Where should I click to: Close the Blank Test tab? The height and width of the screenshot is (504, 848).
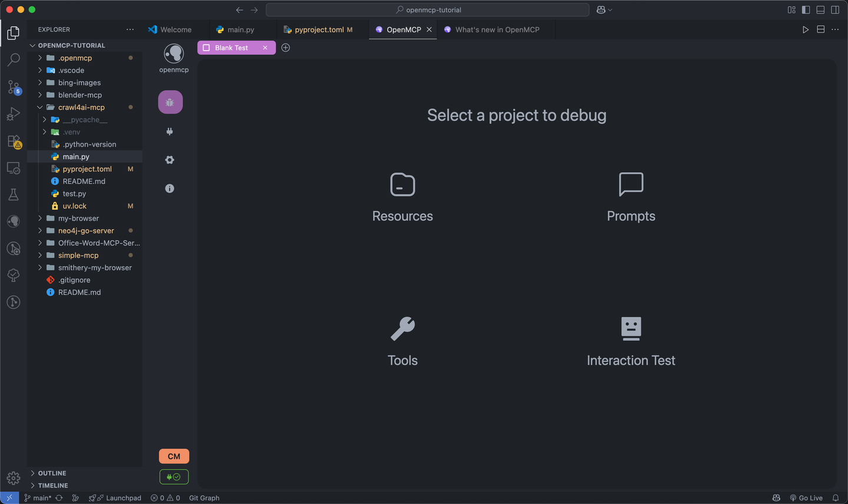pyautogui.click(x=265, y=48)
